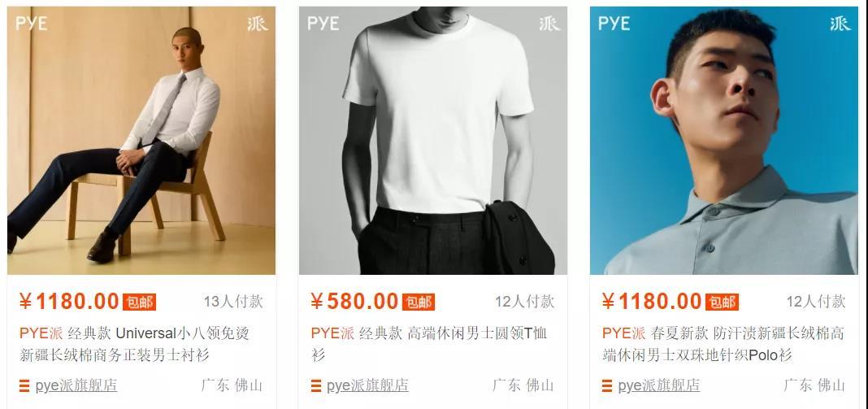Visit pye派旗舰店 under the T-shirt
The width and height of the screenshot is (868, 409).
367,385
